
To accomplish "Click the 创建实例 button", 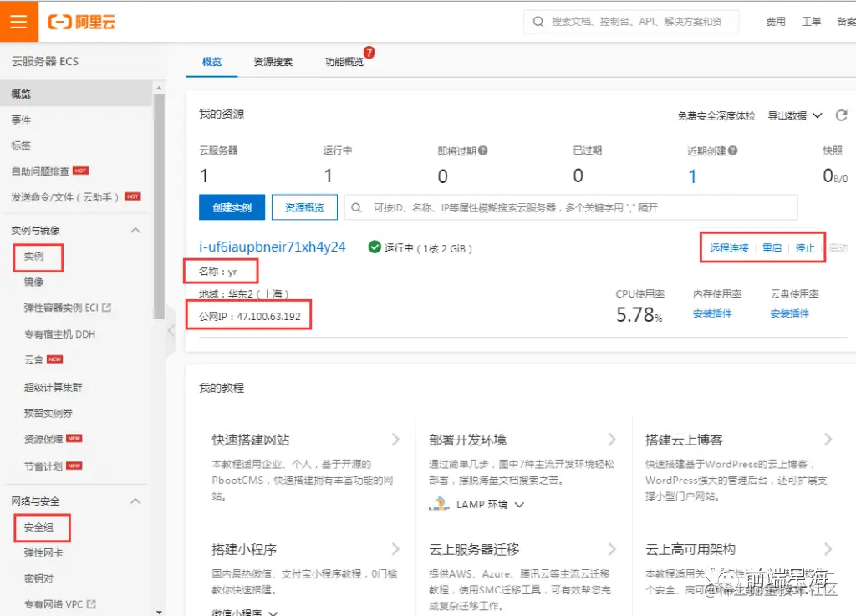I will 232,207.
